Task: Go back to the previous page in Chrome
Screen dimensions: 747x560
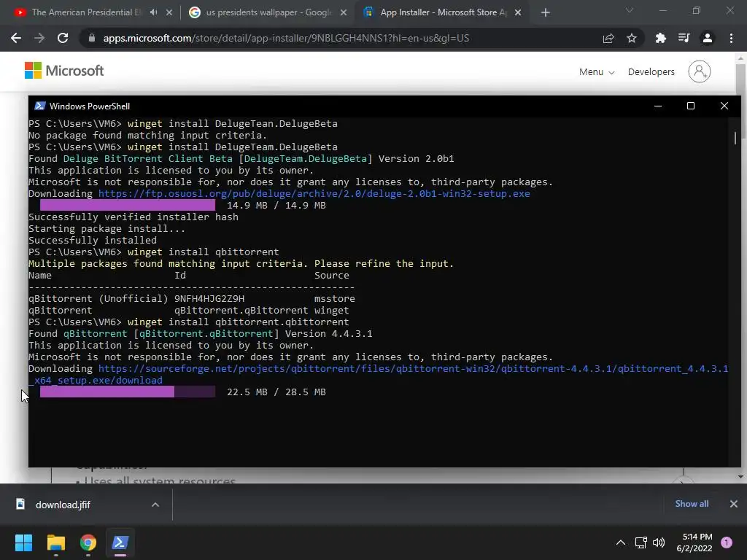Action: pos(16,38)
